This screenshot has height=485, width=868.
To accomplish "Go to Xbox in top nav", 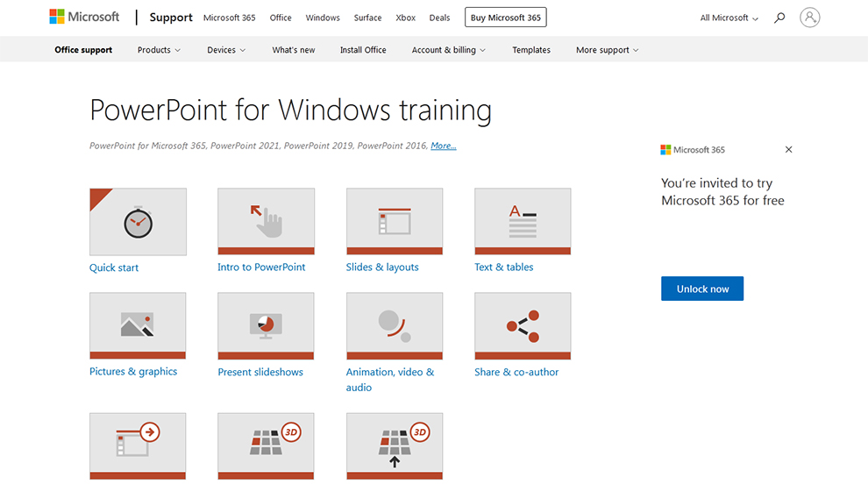I will (405, 18).
